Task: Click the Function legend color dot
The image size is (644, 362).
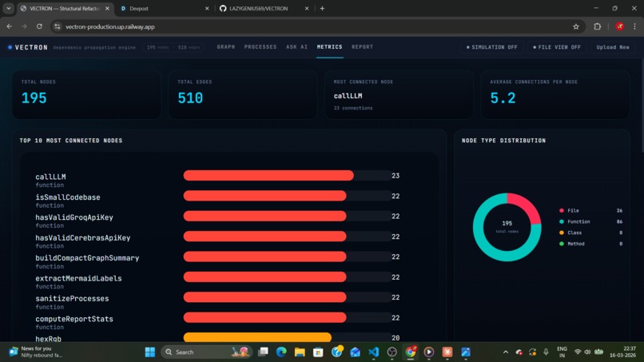Action: point(562,221)
